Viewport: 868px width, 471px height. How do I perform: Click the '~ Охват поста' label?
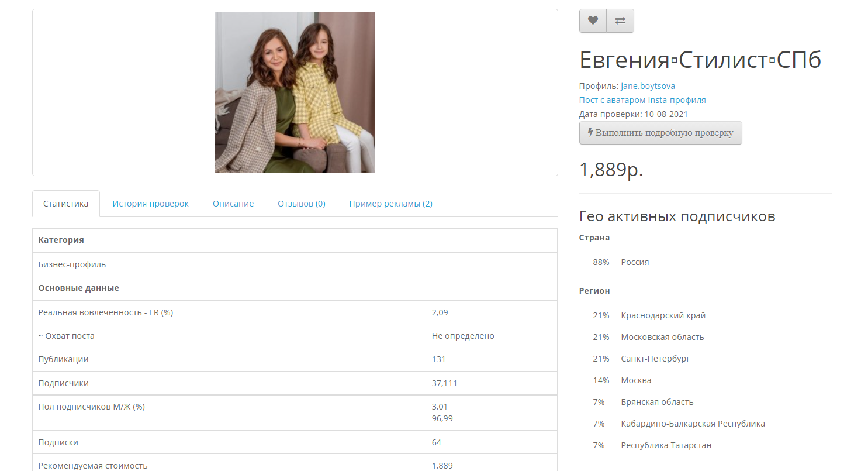(67, 336)
